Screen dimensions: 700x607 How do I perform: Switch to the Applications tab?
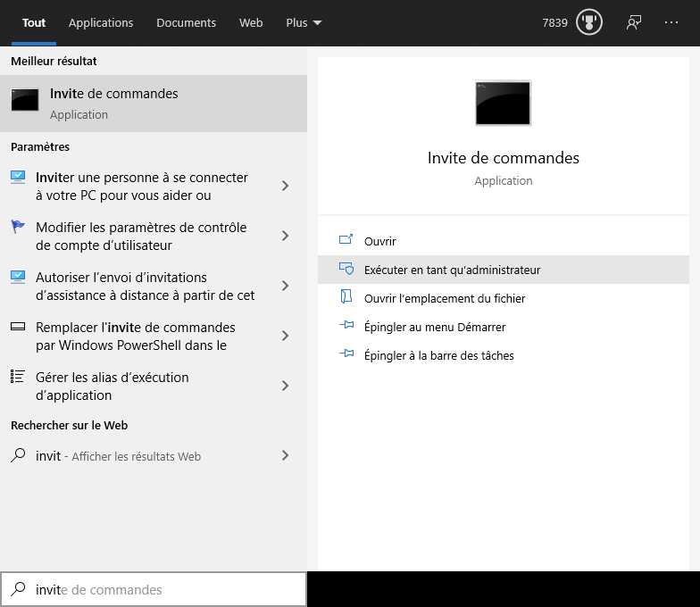[101, 22]
